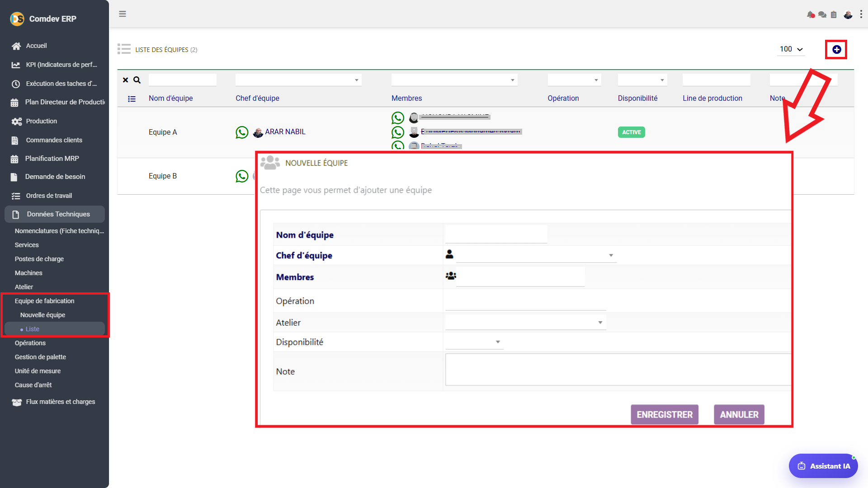Open Planification MRP in the sidebar

[x=52, y=159]
